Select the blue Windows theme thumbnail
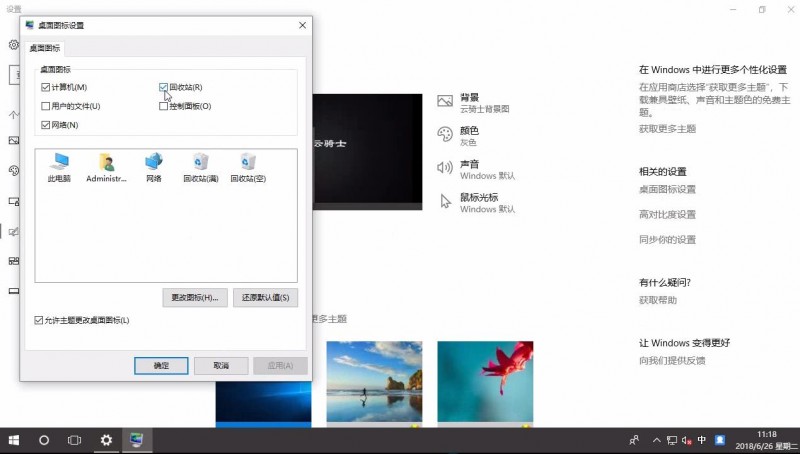Screen dimensions: 800x454 [x=263, y=403]
